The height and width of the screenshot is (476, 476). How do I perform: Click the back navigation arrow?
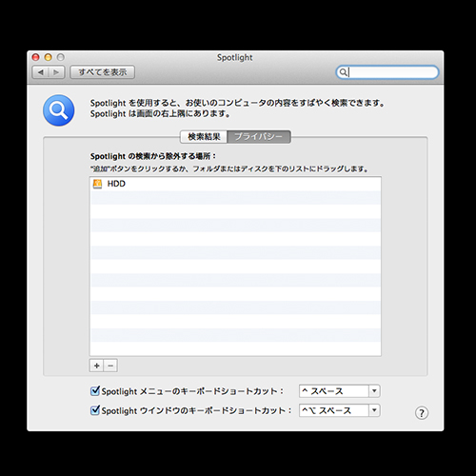coord(41,72)
